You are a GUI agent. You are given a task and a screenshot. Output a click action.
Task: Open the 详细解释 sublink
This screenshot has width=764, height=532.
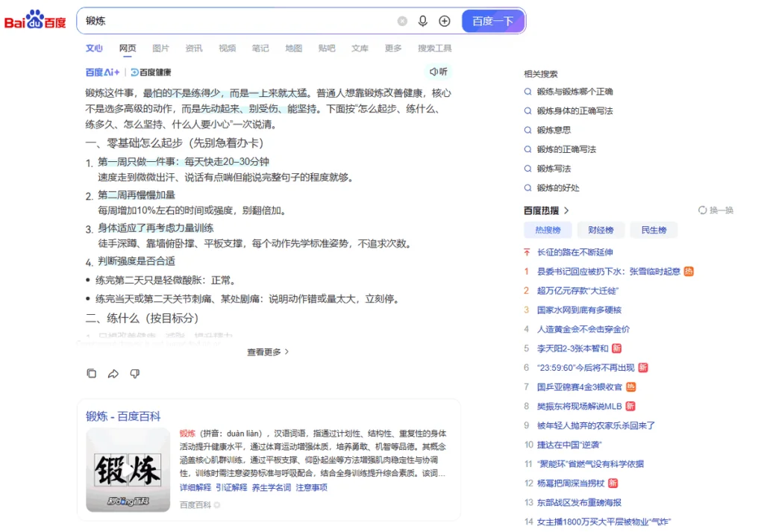click(x=195, y=487)
